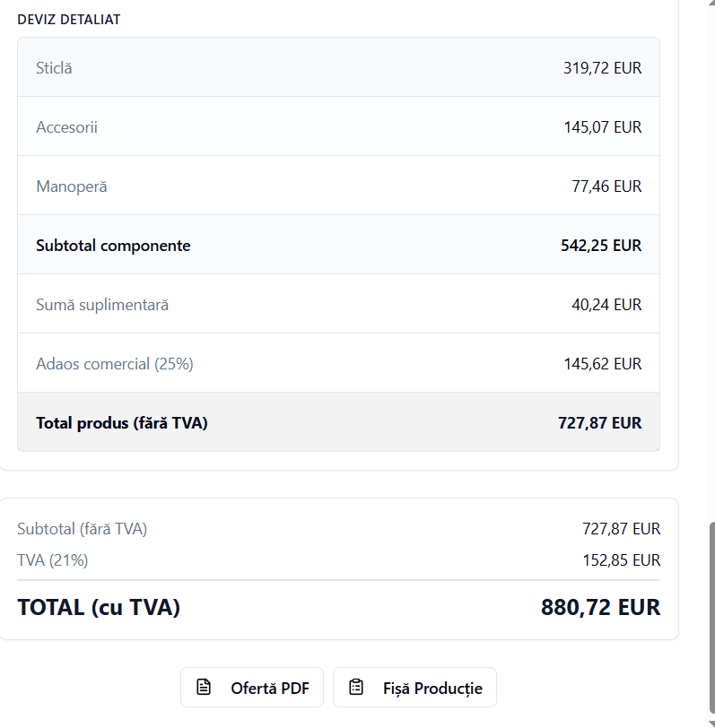Click the DEVIZ DETALIAT heading
Image resolution: width=715 pixels, height=728 pixels.
point(69,20)
